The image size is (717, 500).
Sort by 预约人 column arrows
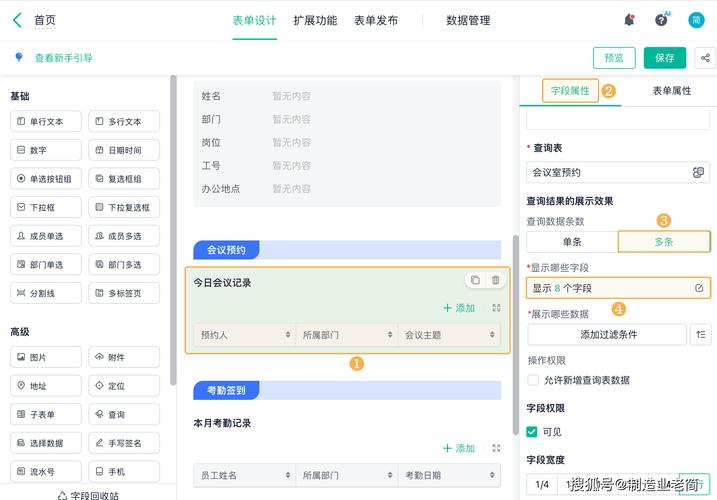pos(288,335)
